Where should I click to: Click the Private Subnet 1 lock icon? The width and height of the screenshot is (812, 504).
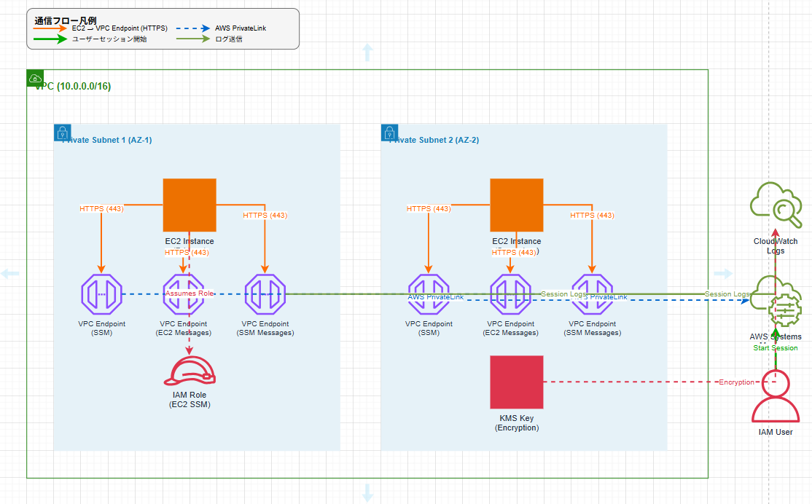tap(63, 133)
